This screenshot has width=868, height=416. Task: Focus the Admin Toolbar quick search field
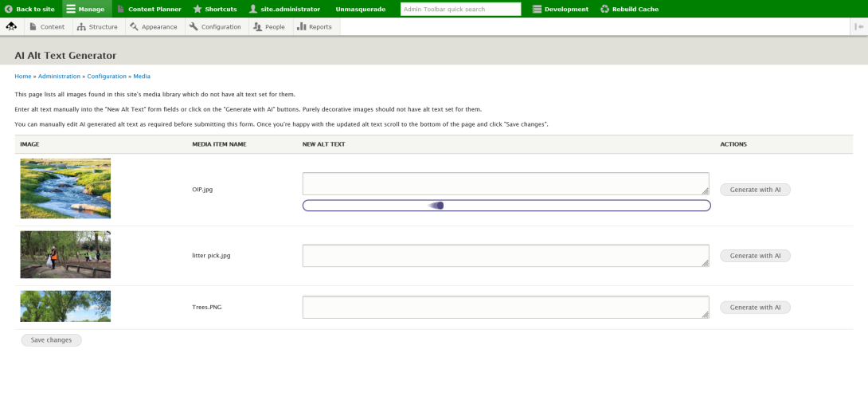[460, 9]
